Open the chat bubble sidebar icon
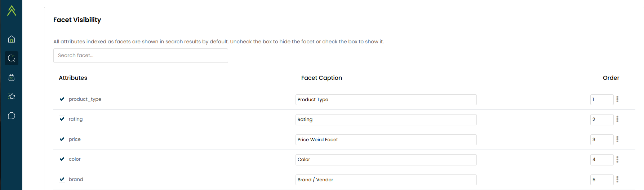Screen dimensions: 644x190 [x=12, y=116]
